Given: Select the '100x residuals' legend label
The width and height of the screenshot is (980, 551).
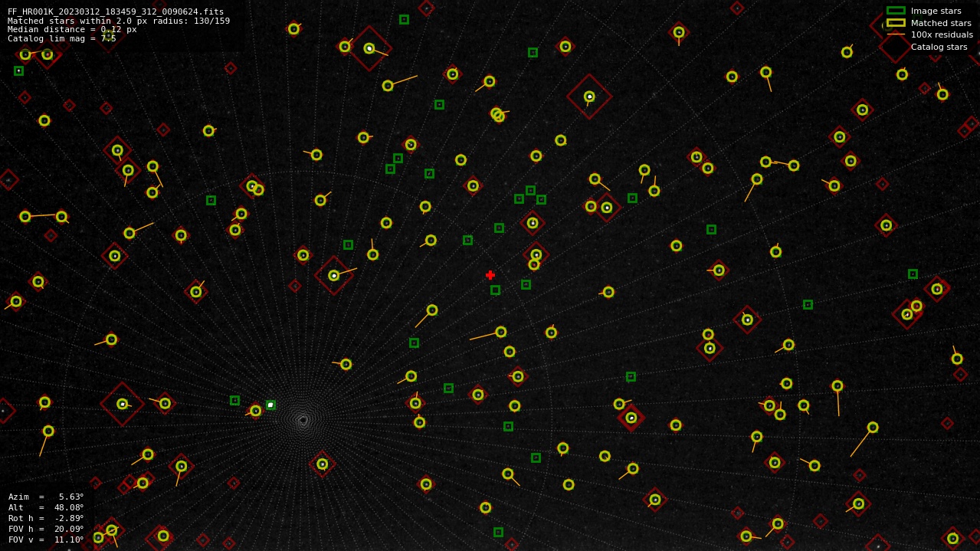Looking at the screenshot, I should coord(942,34).
